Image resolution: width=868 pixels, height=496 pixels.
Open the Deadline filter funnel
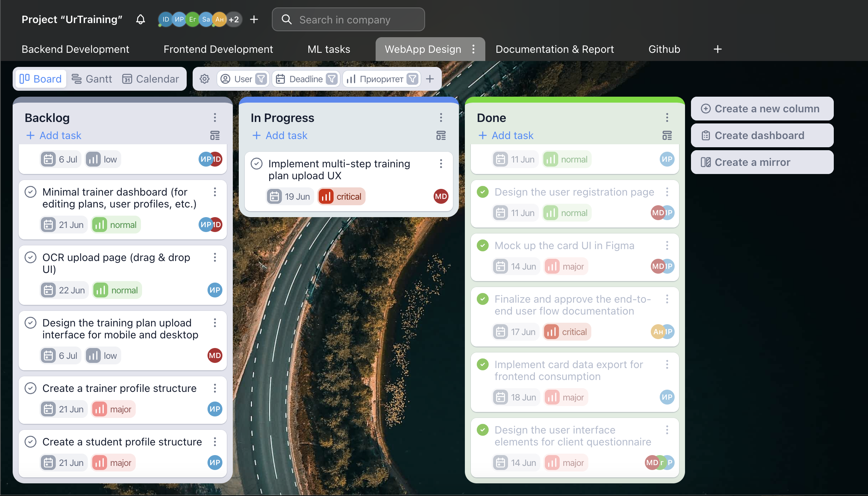tap(331, 79)
